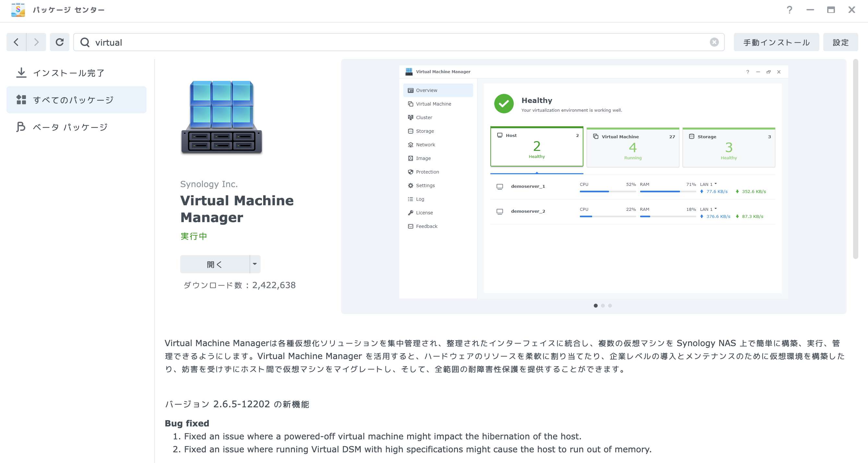Screen dimensions: 868x463
Task: Open Beta Packages (ベータ パッケージ)
Action: pos(76,127)
